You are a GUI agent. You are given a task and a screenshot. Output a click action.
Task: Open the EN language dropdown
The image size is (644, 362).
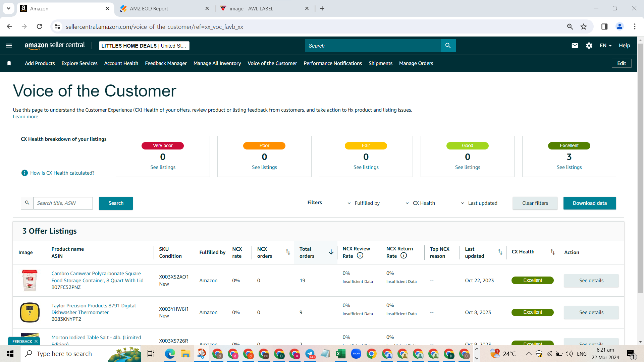click(x=606, y=46)
